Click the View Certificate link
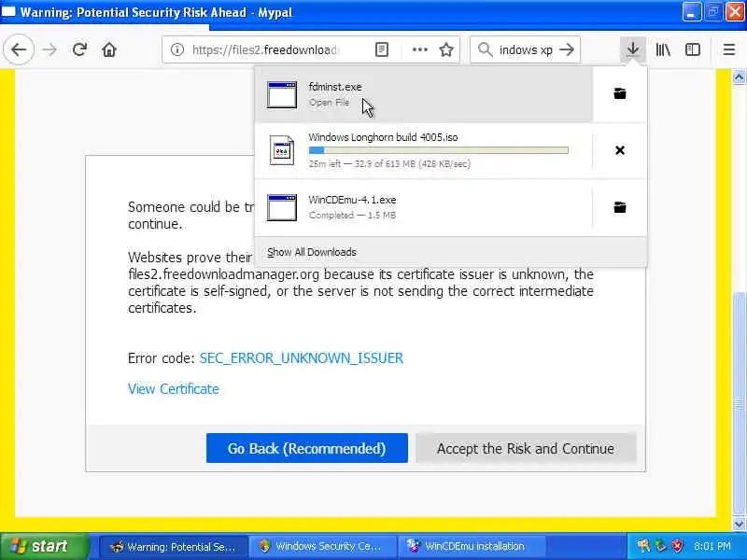Viewport: 747px width, 560px height. [174, 389]
